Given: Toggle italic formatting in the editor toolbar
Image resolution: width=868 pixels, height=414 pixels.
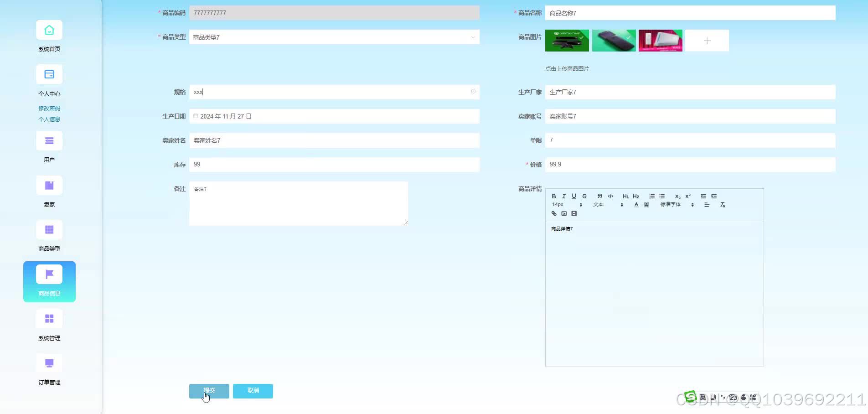Looking at the screenshot, I should coord(563,196).
